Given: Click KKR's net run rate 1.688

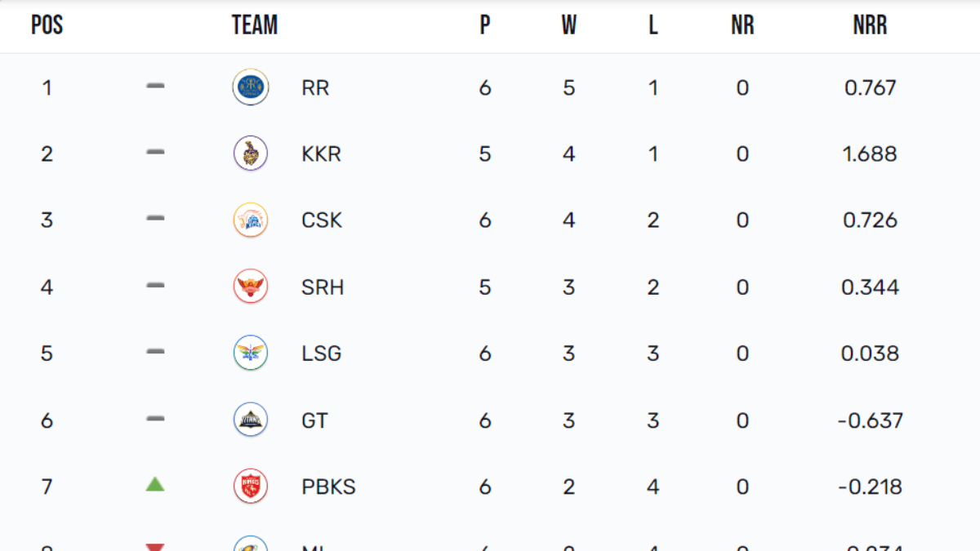Looking at the screenshot, I should (870, 154).
